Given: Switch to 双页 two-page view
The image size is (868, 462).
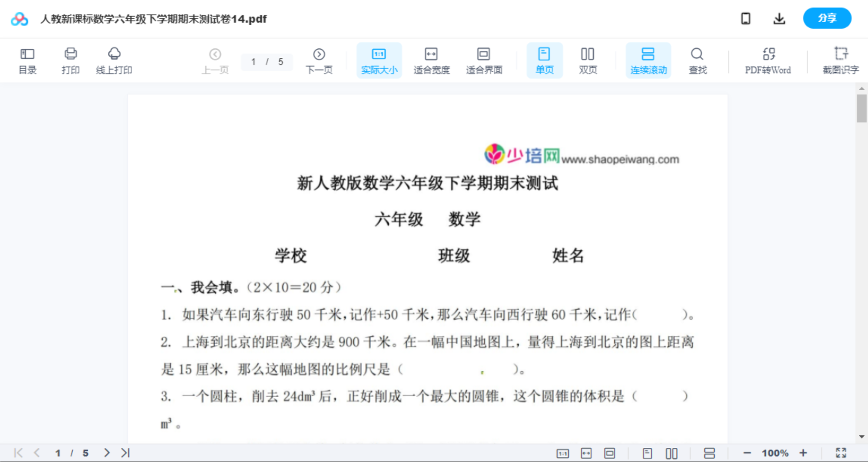Looking at the screenshot, I should pyautogui.click(x=588, y=60).
